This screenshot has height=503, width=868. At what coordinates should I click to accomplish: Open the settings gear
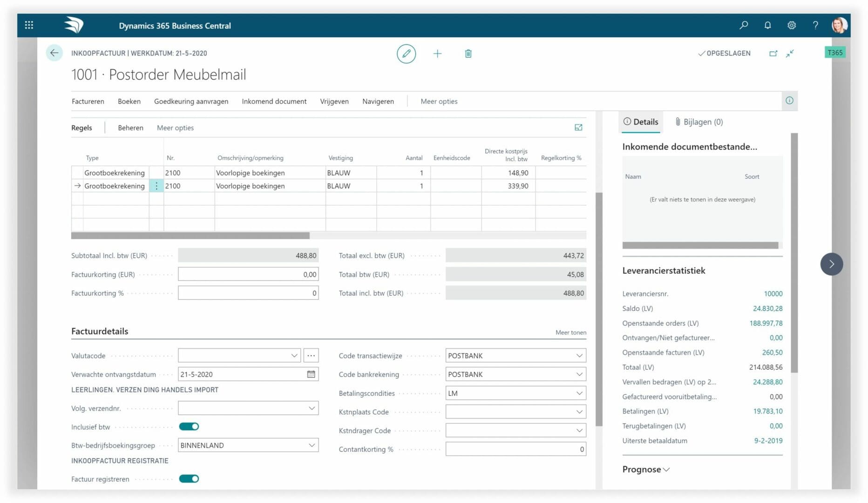[792, 25]
